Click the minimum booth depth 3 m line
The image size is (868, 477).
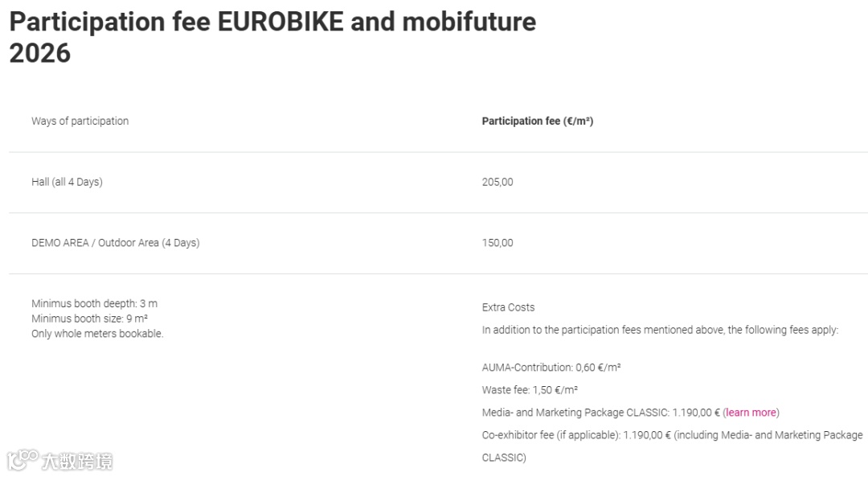(94, 303)
